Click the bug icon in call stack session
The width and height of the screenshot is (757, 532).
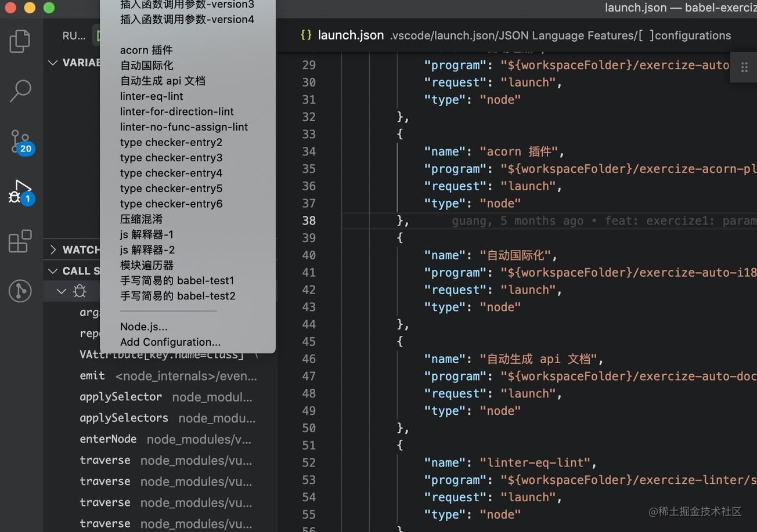(80, 291)
